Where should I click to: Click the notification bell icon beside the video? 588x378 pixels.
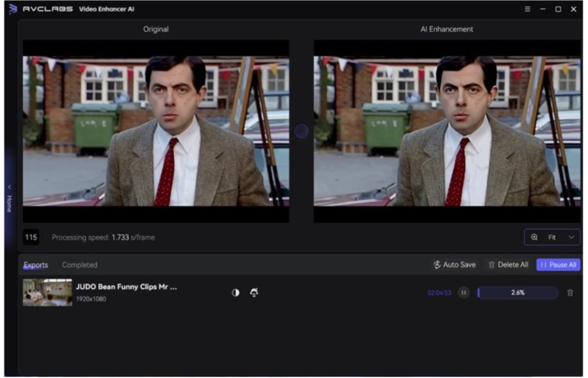coord(253,292)
